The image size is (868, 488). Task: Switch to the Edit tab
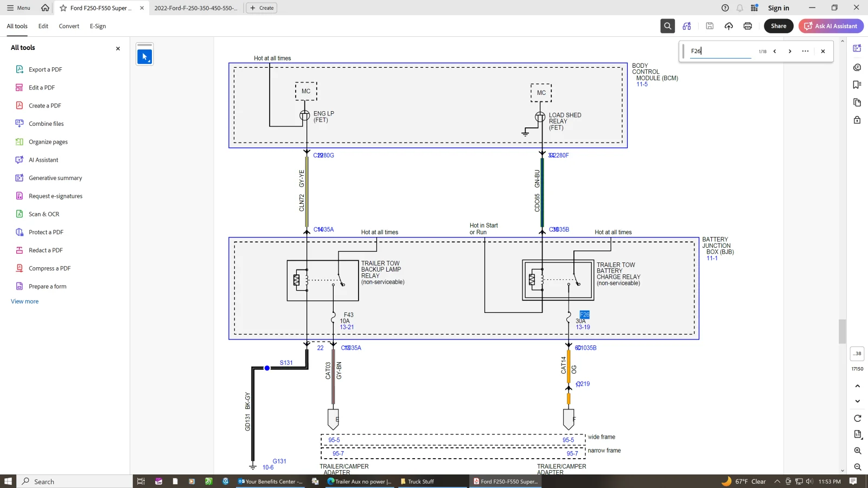click(43, 26)
